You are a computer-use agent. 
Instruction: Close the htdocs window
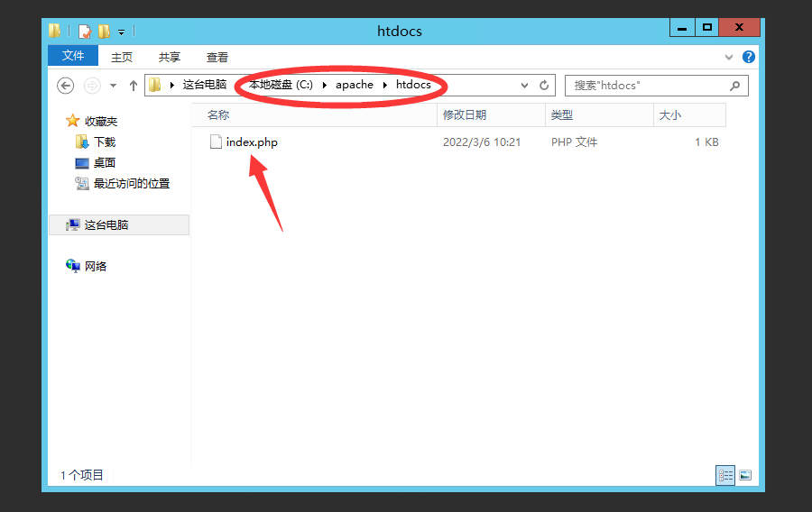(740, 27)
